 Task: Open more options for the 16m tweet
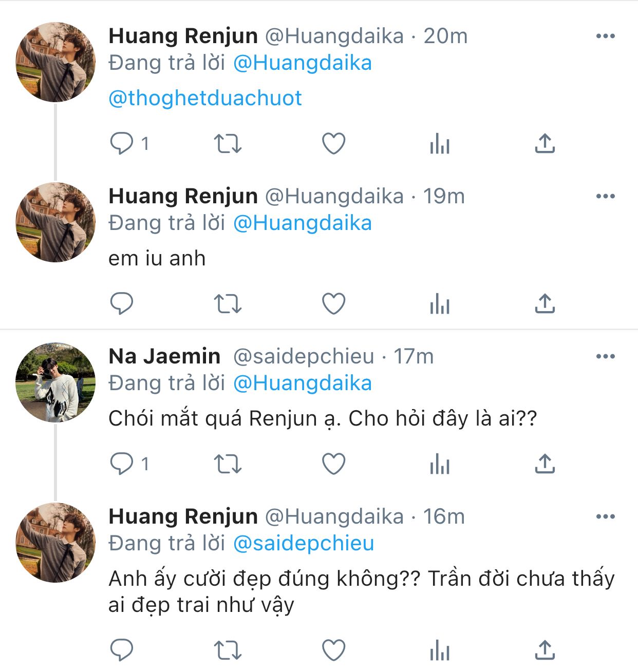(x=606, y=516)
